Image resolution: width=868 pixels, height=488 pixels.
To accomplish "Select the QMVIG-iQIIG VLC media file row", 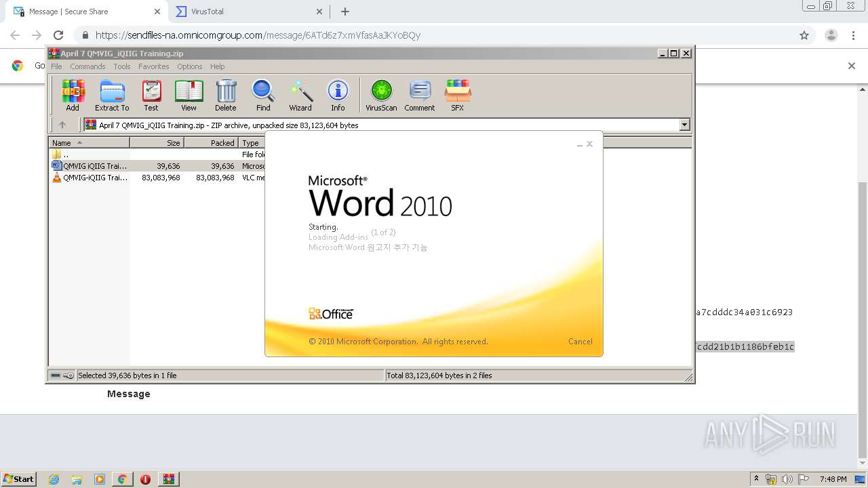I will point(157,178).
